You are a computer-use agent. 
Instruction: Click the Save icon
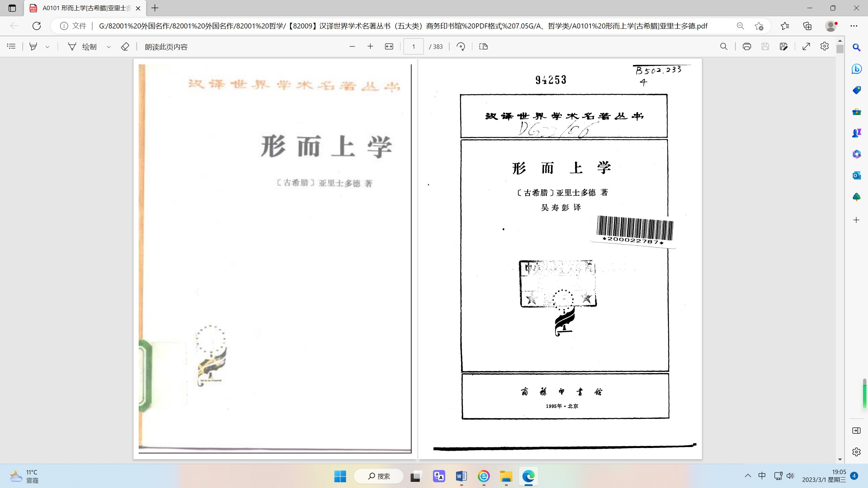click(765, 46)
